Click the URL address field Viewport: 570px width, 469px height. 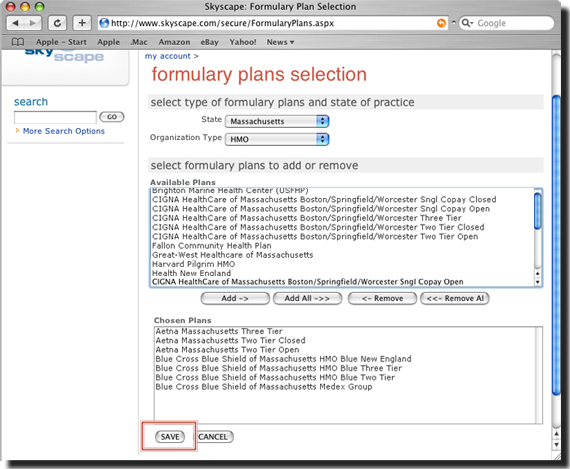273,23
